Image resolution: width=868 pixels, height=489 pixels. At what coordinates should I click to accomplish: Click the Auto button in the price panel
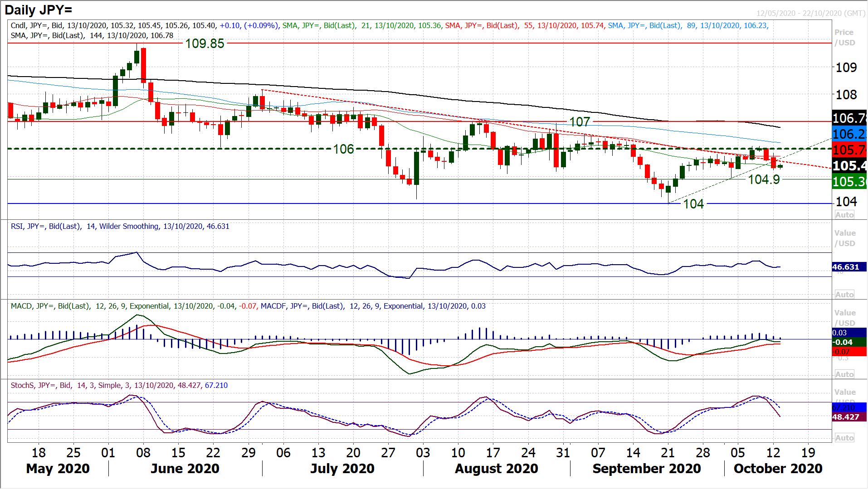[844, 215]
